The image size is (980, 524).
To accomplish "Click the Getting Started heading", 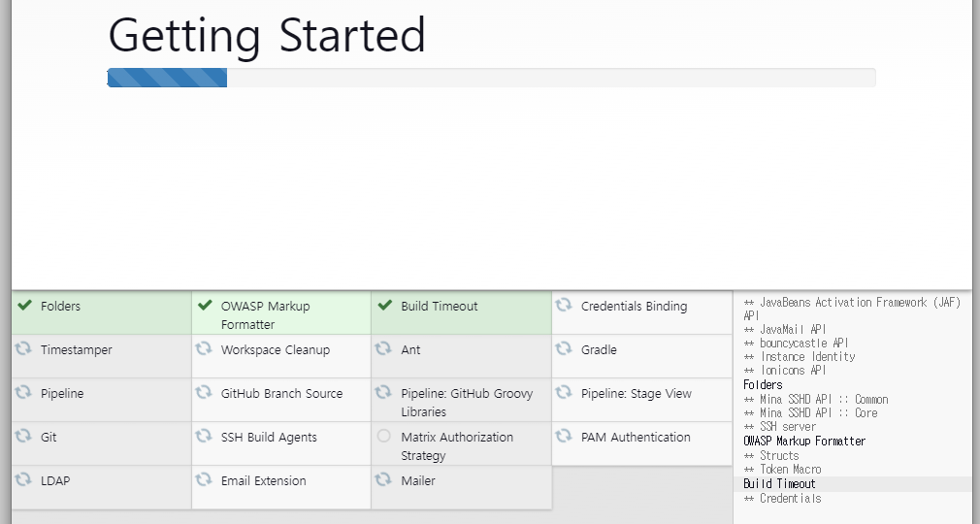I will coord(267,36).
